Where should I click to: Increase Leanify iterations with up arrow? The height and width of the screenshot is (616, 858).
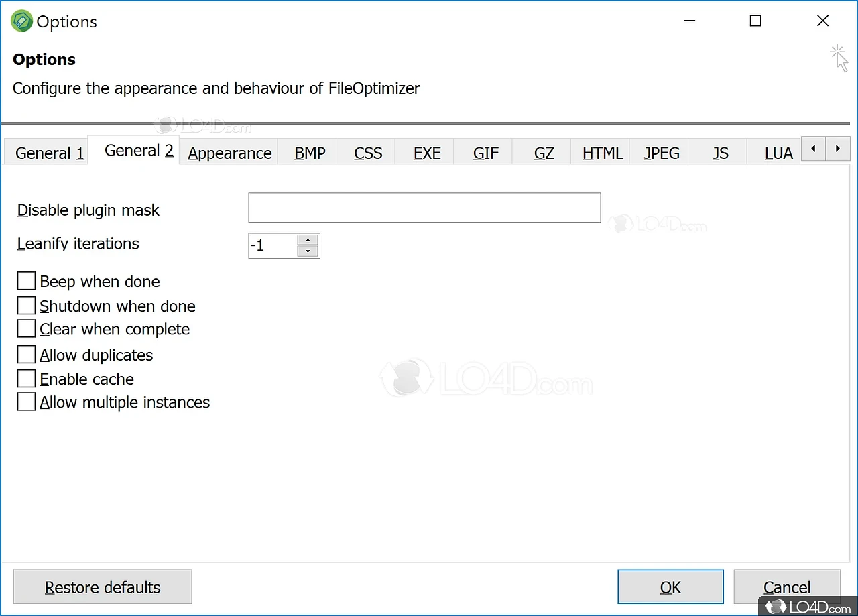click(x=308, y=240)
